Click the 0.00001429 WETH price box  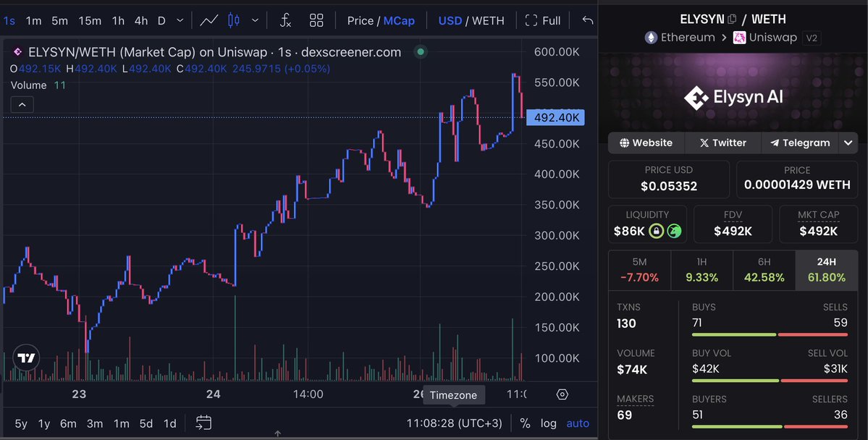[796, 179]
